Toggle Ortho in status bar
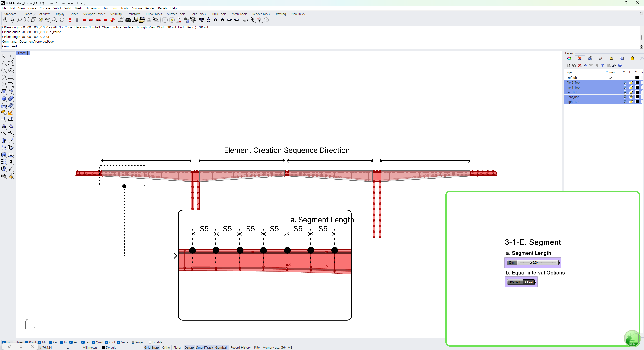 click(166, 347)
